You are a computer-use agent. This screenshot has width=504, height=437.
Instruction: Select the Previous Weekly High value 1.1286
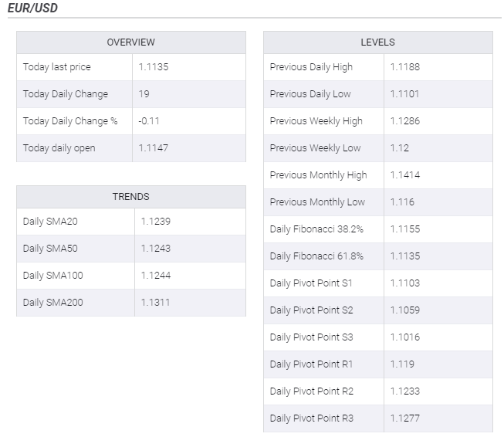point(404,121)
